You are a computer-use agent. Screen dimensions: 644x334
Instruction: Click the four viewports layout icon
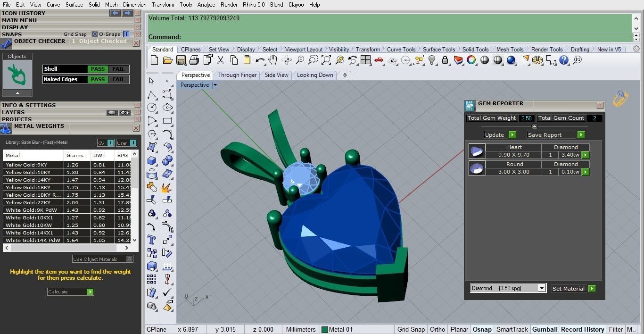(365, 60)
